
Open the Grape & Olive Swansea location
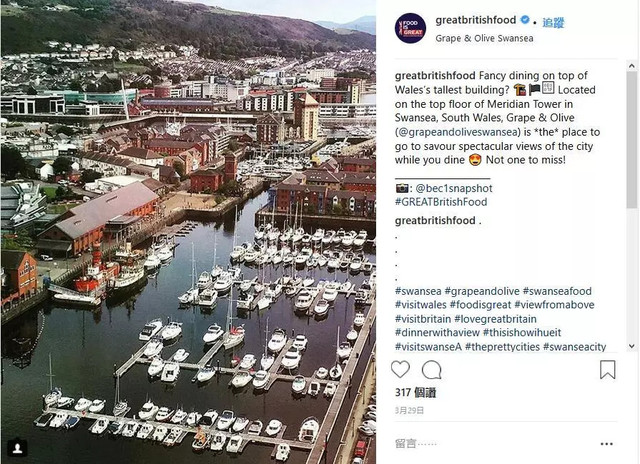coord(484,38)
